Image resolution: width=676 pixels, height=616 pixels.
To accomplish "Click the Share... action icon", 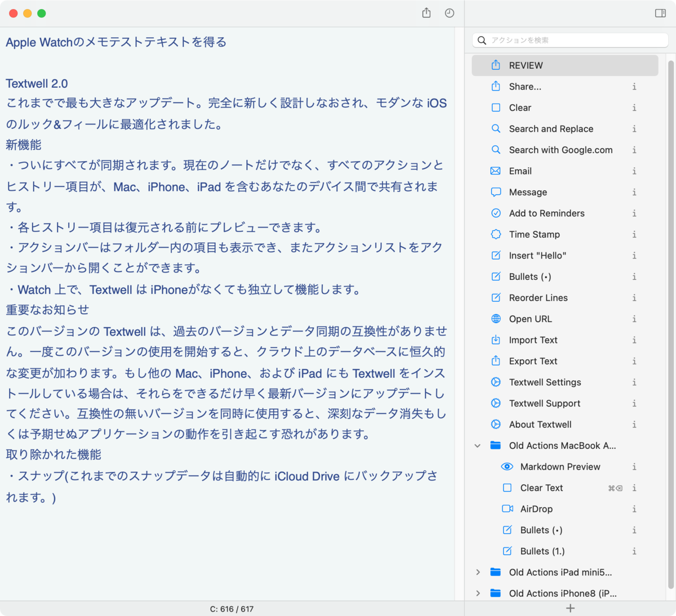I will click(496, 86).
